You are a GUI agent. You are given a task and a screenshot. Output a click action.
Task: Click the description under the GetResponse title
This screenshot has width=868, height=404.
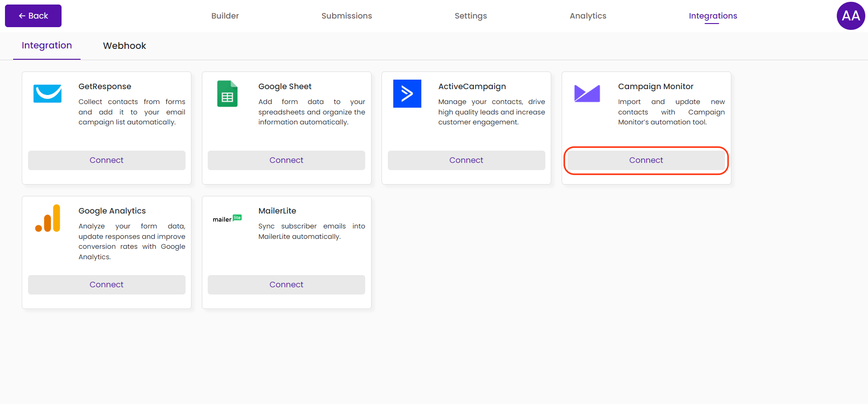coord(132,112)
